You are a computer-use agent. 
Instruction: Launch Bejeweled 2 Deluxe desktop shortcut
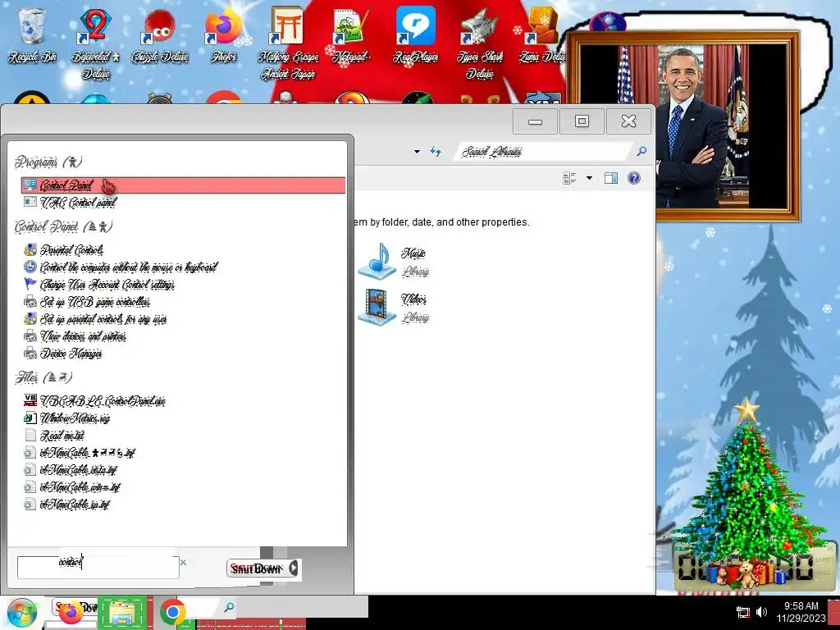(x=96, y=43)
